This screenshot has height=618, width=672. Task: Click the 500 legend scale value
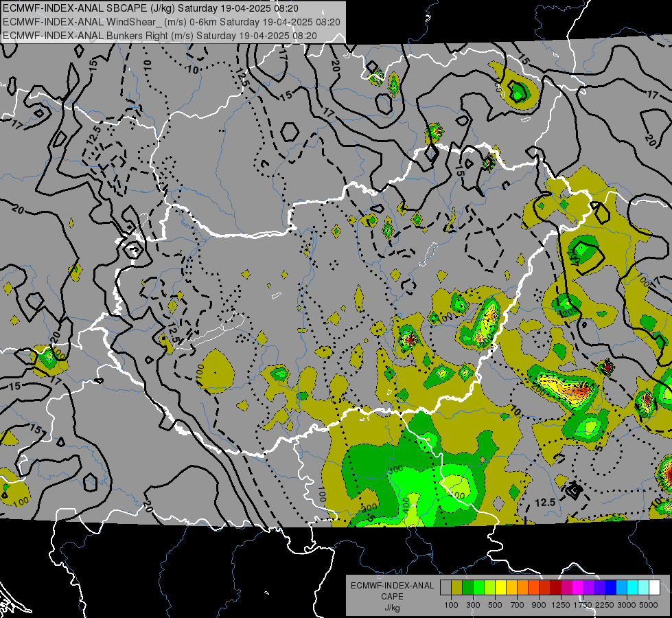tap(495, 605)
